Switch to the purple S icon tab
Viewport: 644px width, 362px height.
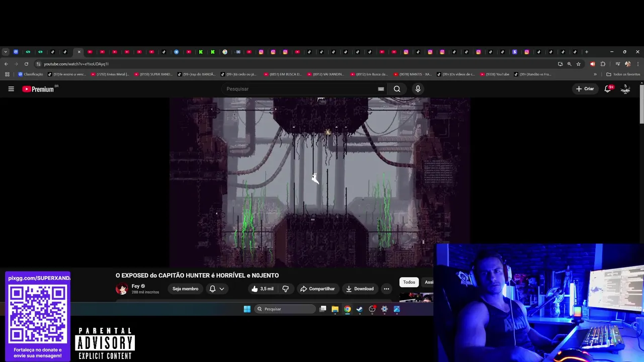[515, 52]
